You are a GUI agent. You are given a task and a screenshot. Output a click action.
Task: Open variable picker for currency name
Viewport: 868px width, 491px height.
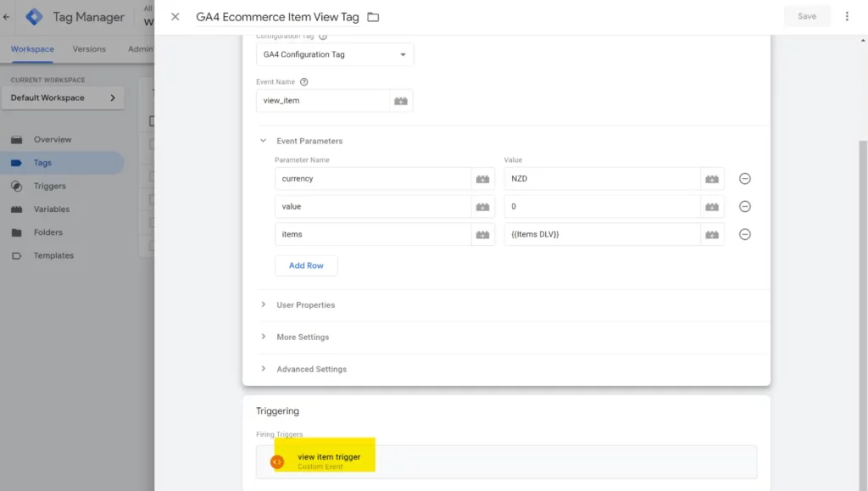click(x=482, y=179)
